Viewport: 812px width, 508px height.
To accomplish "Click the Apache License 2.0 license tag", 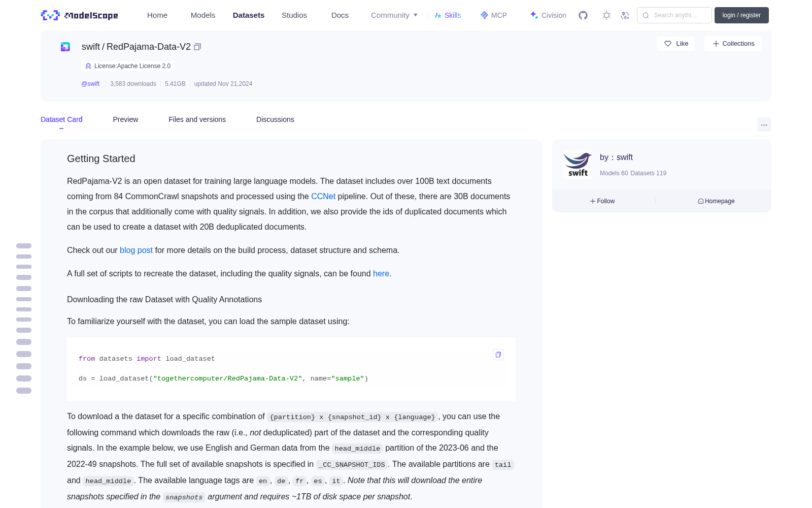I will tap(127, 66).
